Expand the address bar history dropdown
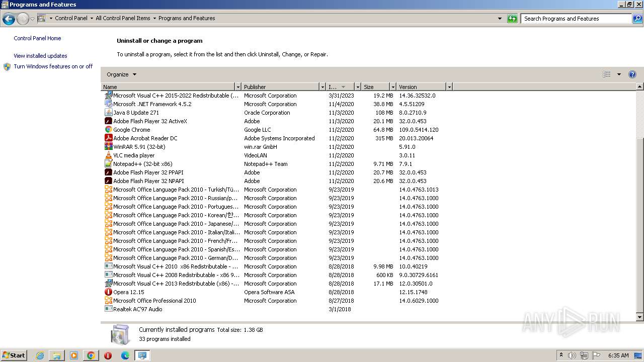The image size is (644, 362). click(x=500, y=19)
